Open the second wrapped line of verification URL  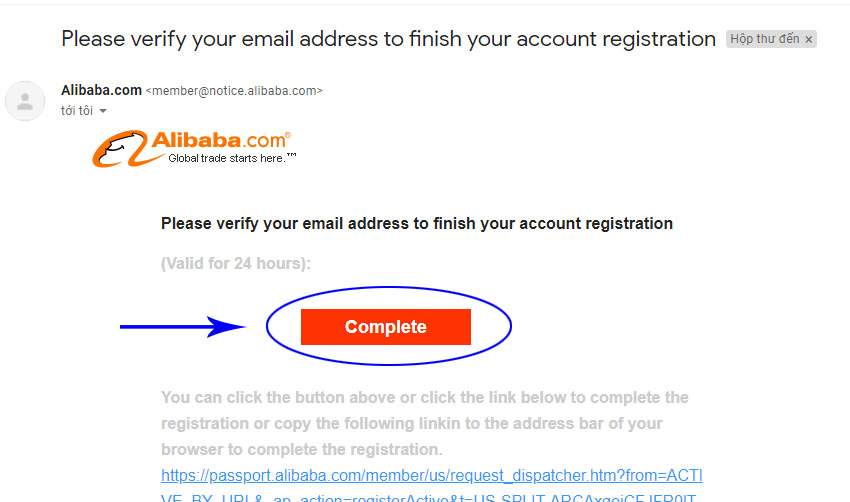coord(428,497)
